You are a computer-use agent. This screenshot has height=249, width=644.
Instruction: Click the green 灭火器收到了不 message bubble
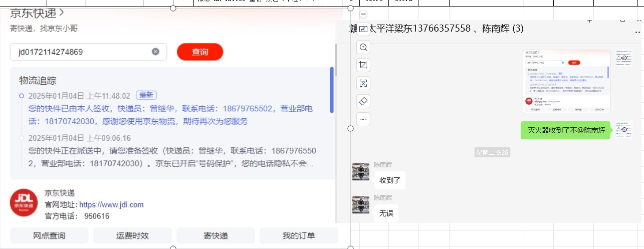pos(566,130)
